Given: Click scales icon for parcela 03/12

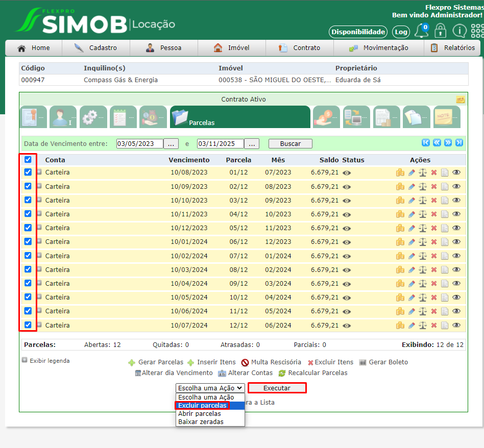Looking at the screenshot, I should click(x=423, y=201).
